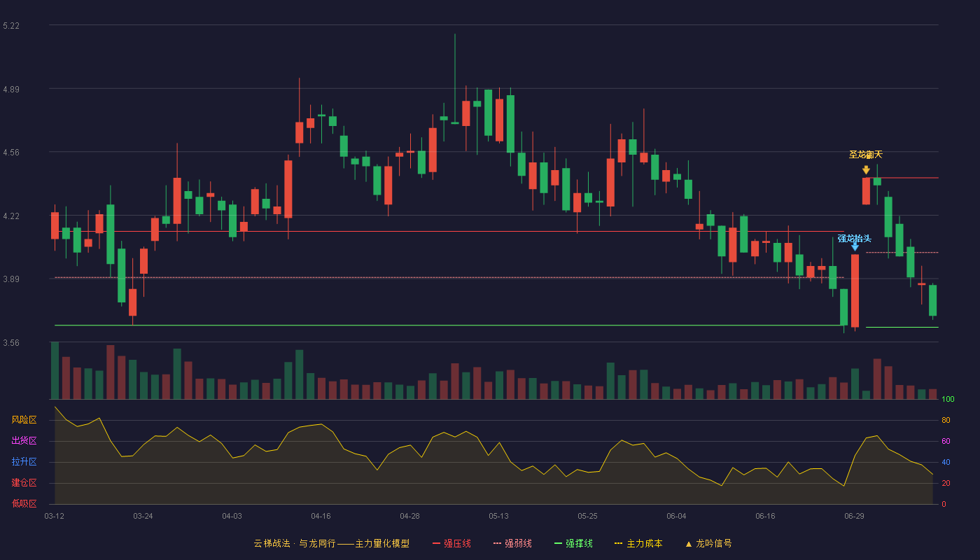The image size is (980, 560).
Task: Click the 4.56 price axis label
Action: point(11,153)
